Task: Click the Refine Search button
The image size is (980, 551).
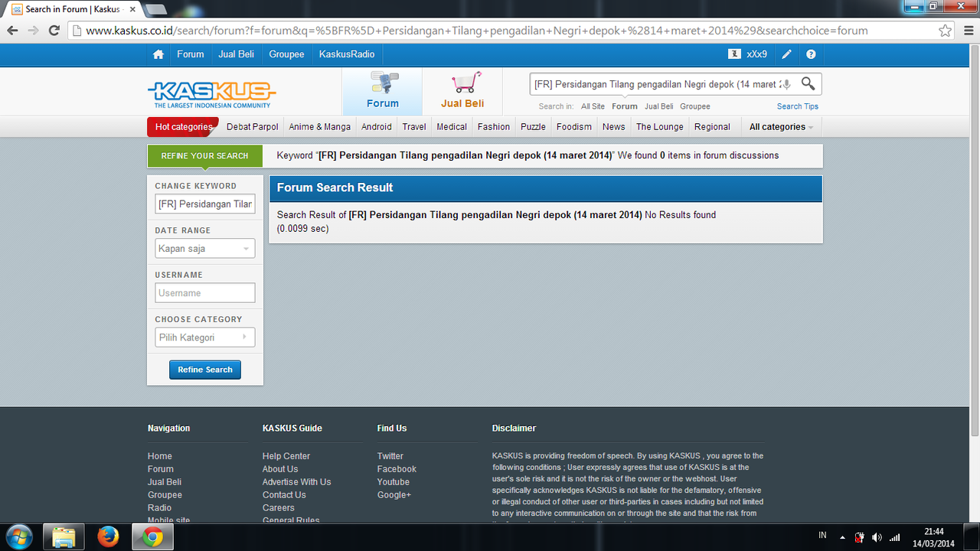Action: pyautogui.click(x=205, y=370)
